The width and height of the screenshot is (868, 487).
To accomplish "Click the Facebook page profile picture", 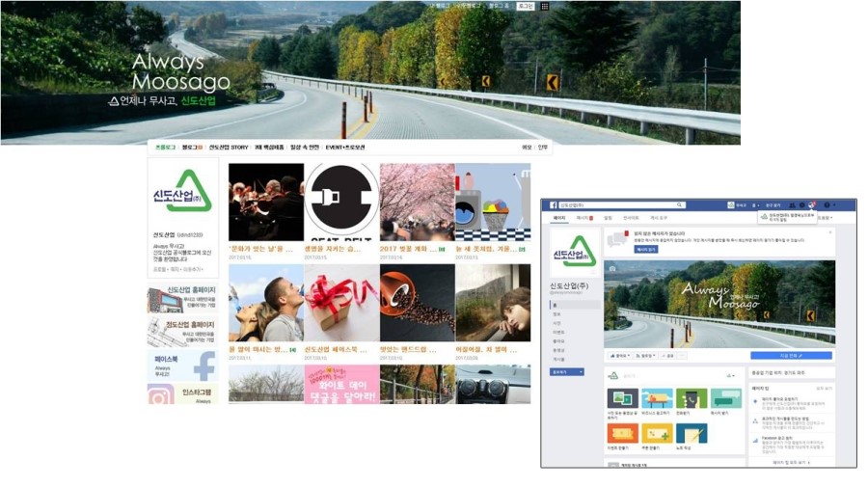I will coord(574,254).
